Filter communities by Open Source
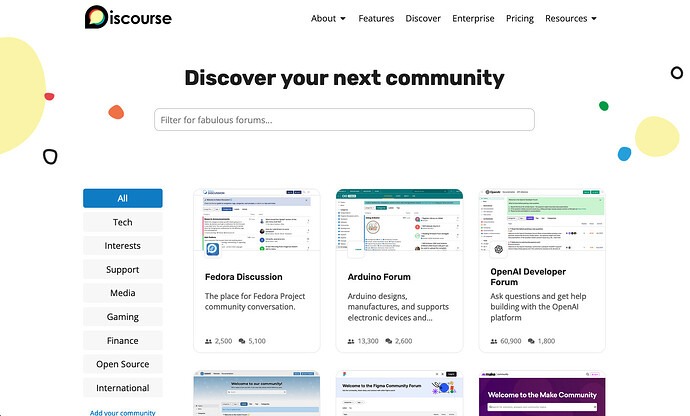Screen dimensions: 690x416 click(x=123, y=364)
